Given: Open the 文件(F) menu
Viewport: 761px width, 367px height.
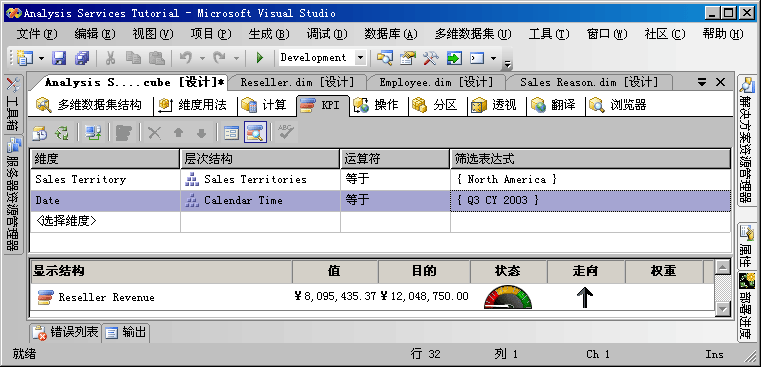Looking at the screenshot, I should 37,34.
